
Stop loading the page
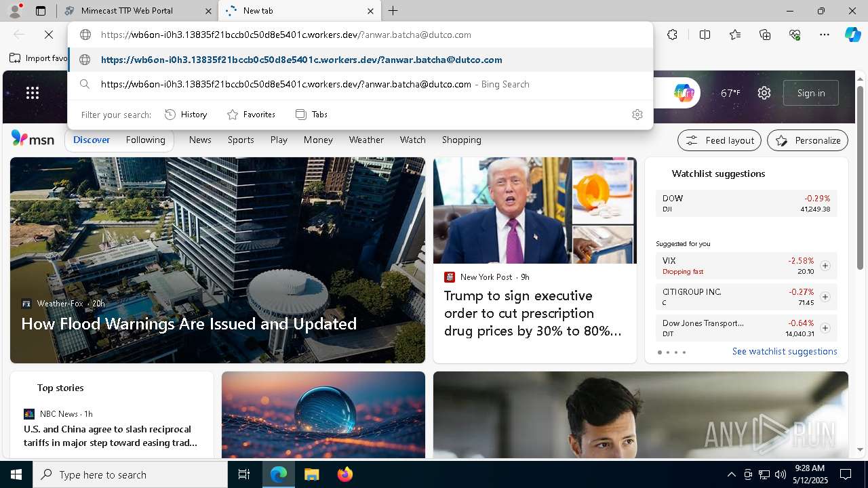tap(49, 35)
